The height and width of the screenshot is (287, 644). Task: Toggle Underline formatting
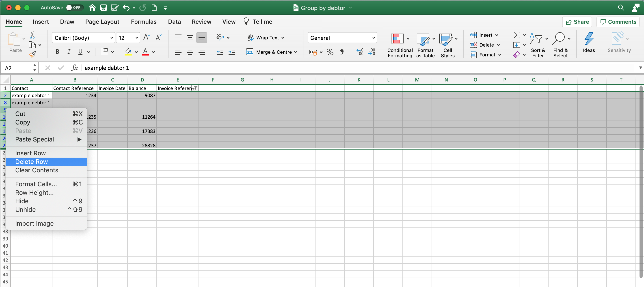(x=80, y=52)
